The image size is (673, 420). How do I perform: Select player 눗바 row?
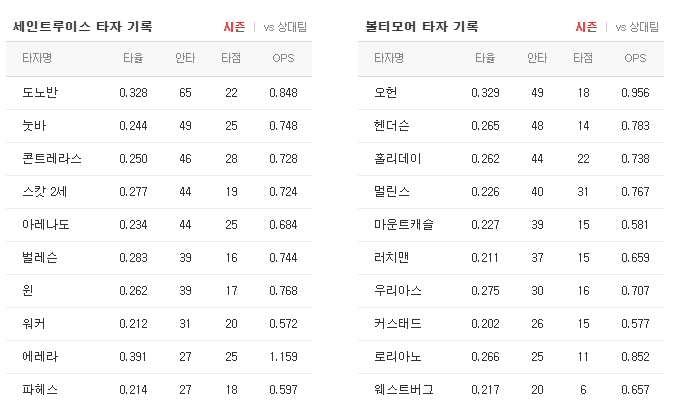click(159, 126)
